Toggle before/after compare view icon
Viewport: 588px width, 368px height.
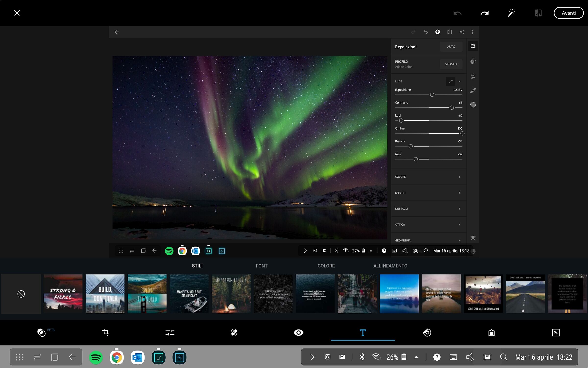[x=538, y=13]
